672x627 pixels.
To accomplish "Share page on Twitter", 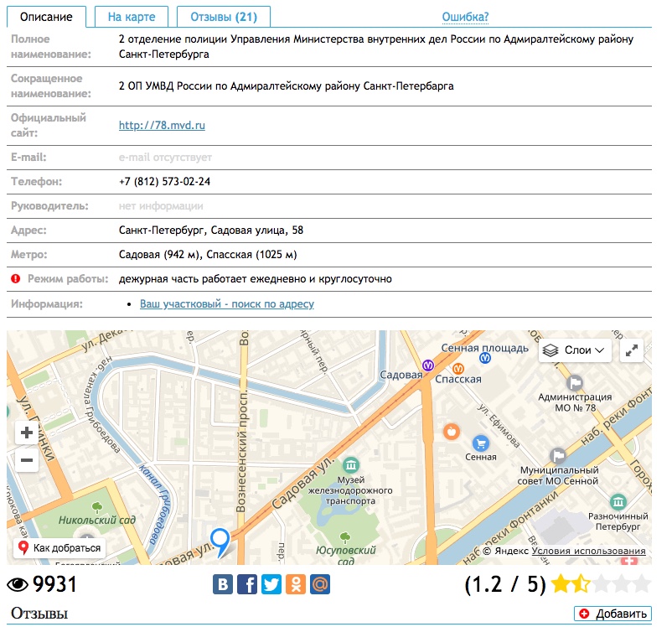I will pos(271,584).
